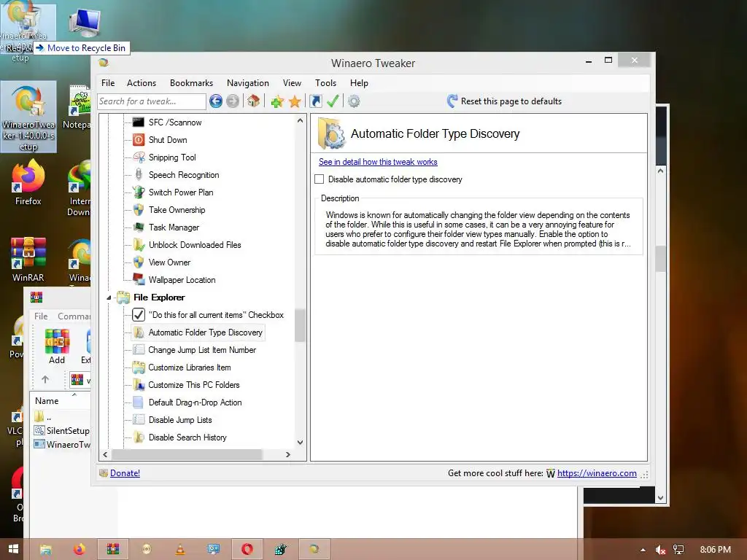Select the Shut Down tree item
747x560 pixels.
click(x=168, y=140)
